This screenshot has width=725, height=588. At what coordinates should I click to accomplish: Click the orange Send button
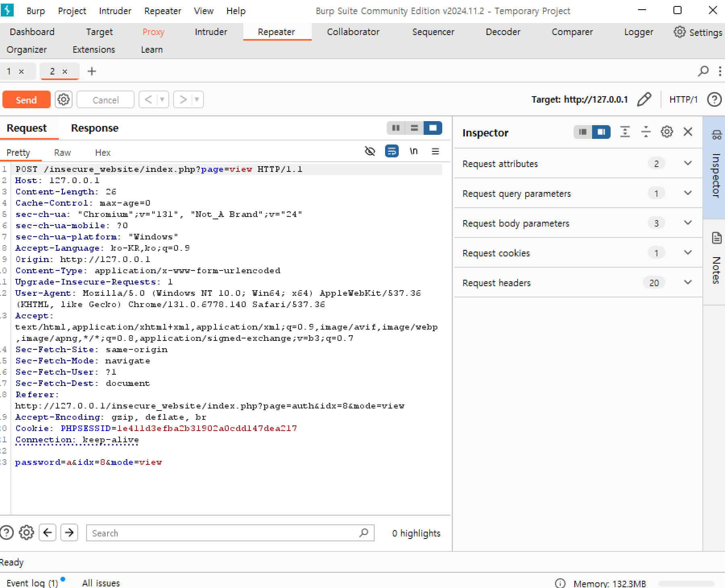pyautogui.click(x=26, y=100)
